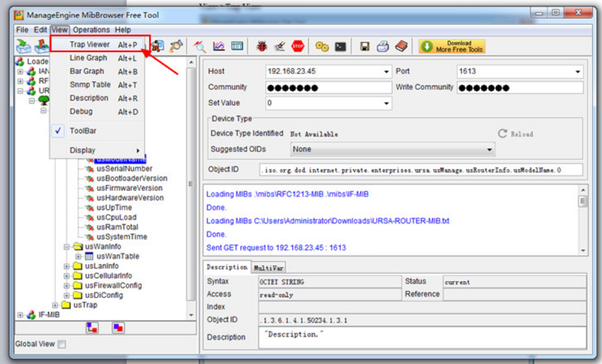The image size is (602, 364).
Task: Select usHardwareVersion tree node
Action: click(130, 198)
